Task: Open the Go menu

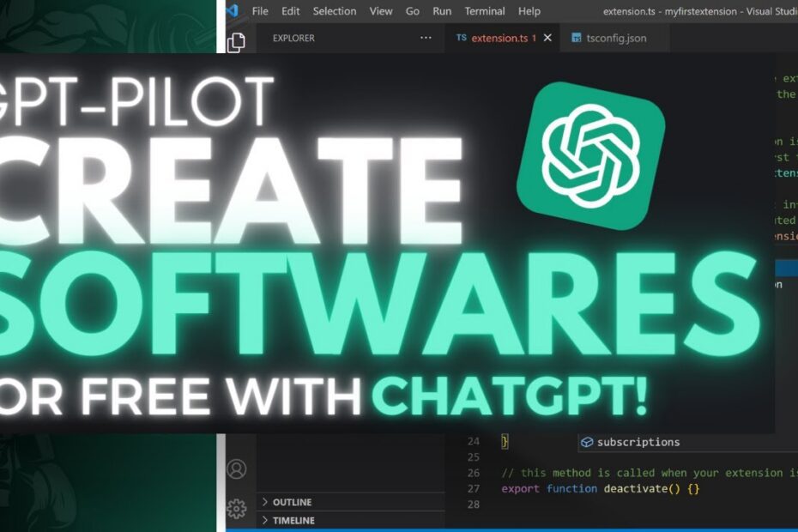Action: (x=412, y=11)
